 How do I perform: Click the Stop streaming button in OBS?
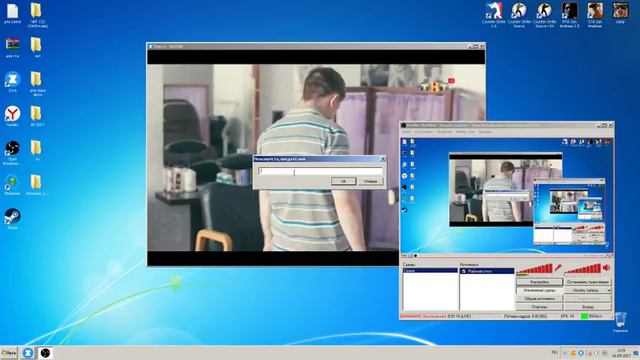coord(588,282)
